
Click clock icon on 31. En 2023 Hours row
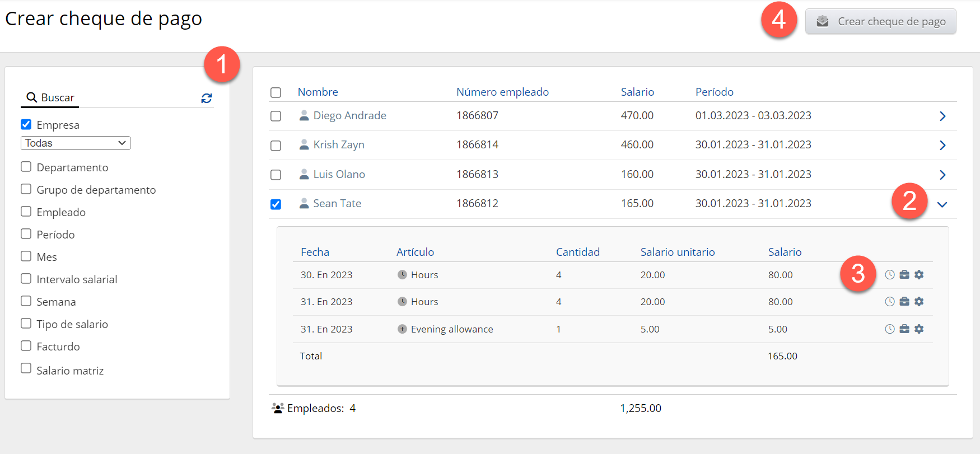pyautogui.click(x=889, y=302)
